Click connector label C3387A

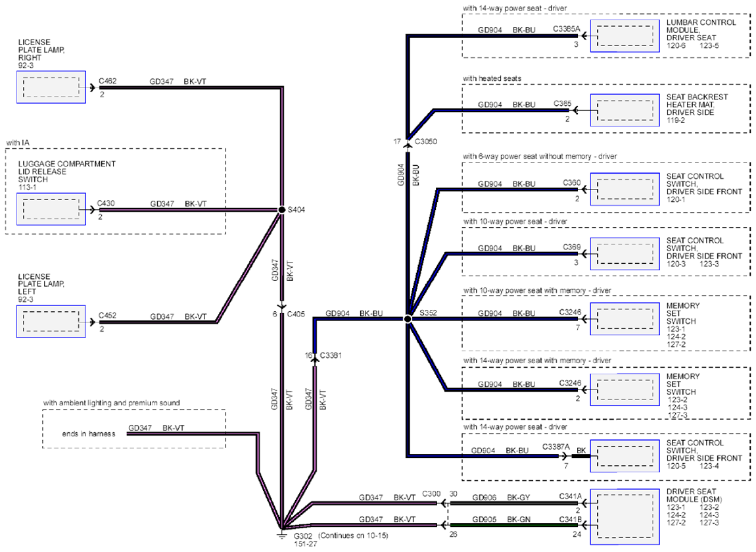[556, 447]
